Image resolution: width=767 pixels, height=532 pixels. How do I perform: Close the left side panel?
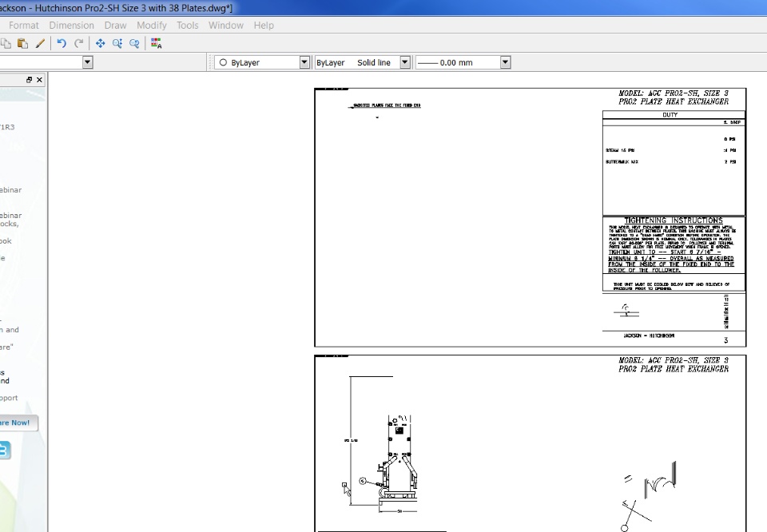click(x=40, y=80)
